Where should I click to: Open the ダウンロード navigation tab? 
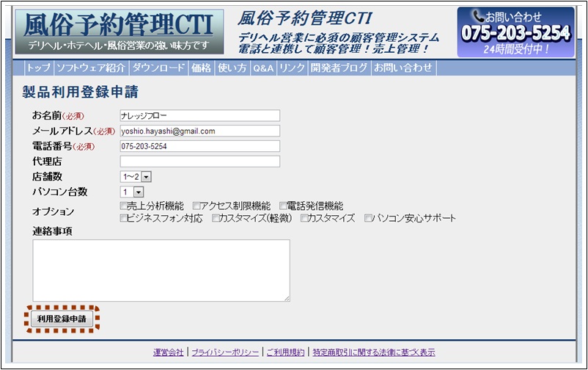pos(158,68)
